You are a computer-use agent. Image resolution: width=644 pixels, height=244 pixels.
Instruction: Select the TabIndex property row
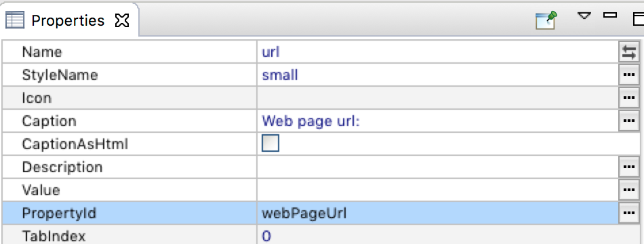pyautogui.click(x=321, y=236)
